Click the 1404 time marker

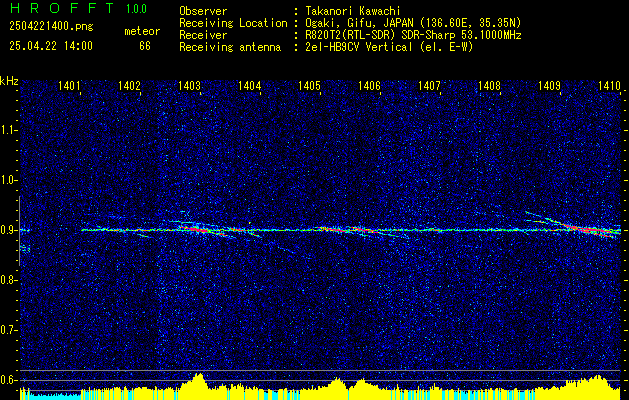coord(249,85)
